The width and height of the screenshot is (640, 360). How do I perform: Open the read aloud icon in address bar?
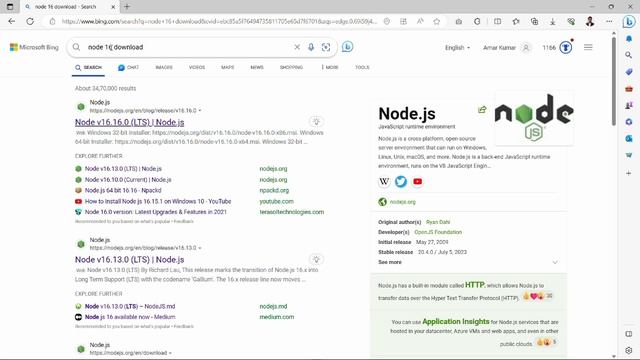pos(420,22)
